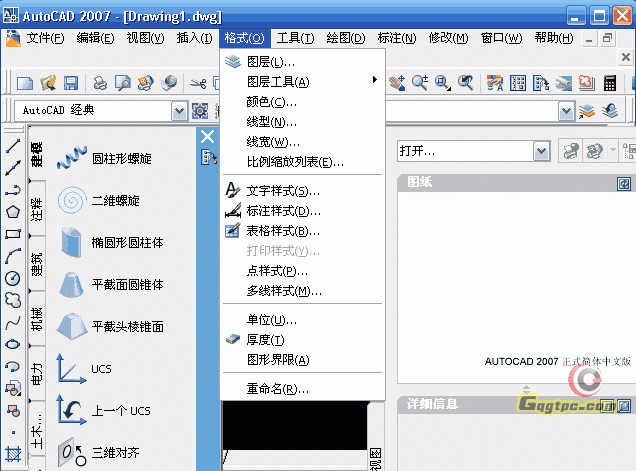636x471 pixels.
Task: Select 平截面圆锥体 tool in palette
Action: click(x=110, y=284)
